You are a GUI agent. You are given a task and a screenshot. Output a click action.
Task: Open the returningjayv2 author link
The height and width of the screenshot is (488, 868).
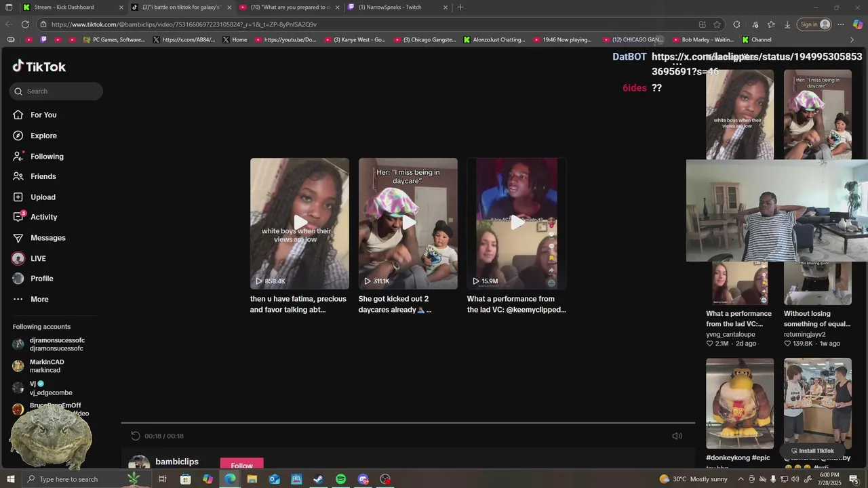click(804, 334)
